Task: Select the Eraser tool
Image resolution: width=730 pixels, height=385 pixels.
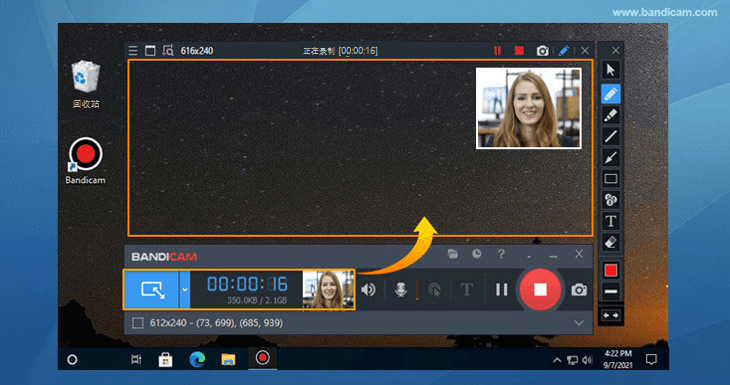Action: click(x=610, y=242)
